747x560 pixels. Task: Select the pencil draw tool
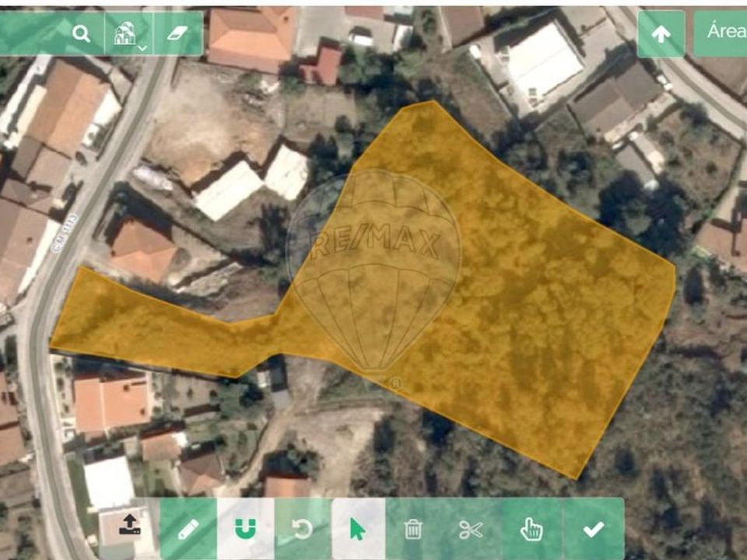188,529
